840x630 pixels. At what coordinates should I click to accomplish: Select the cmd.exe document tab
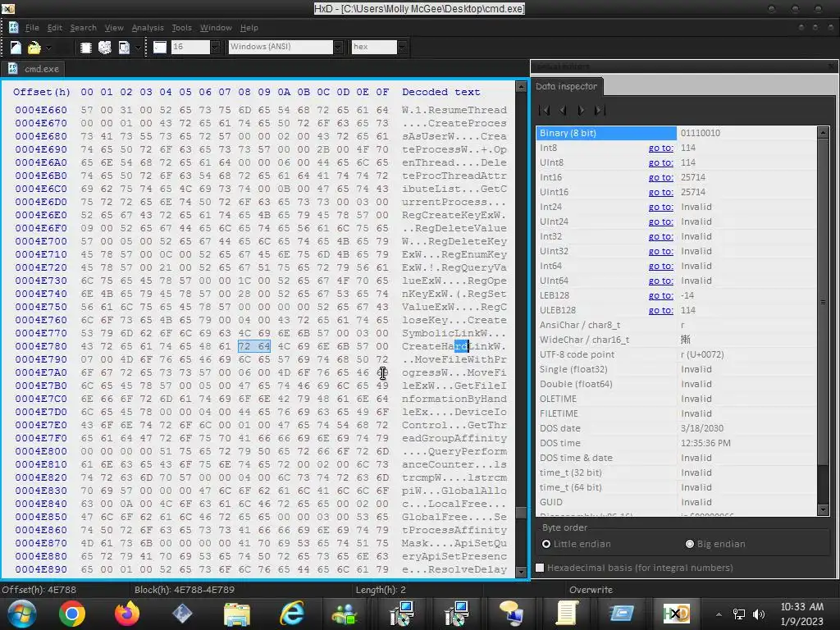(x=33, y=69)
